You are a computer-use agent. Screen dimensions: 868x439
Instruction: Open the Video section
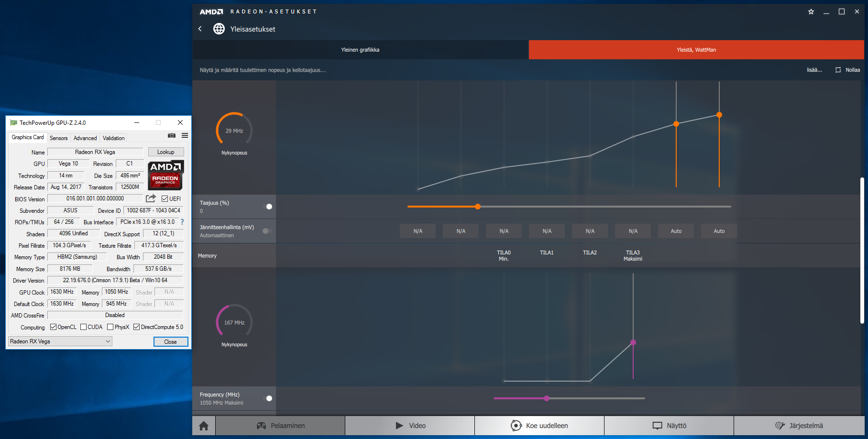coord(410,426)
